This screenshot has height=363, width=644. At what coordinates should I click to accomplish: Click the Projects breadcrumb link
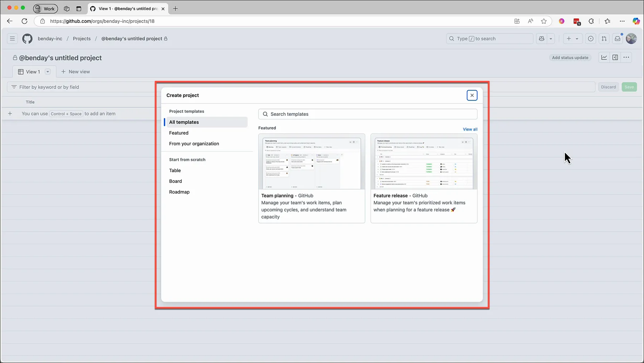click(x=82, y=39)
